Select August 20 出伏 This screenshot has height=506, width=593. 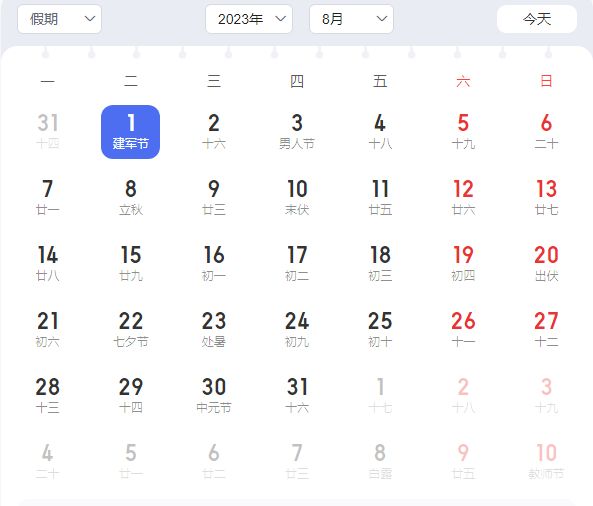pos(546,264)
